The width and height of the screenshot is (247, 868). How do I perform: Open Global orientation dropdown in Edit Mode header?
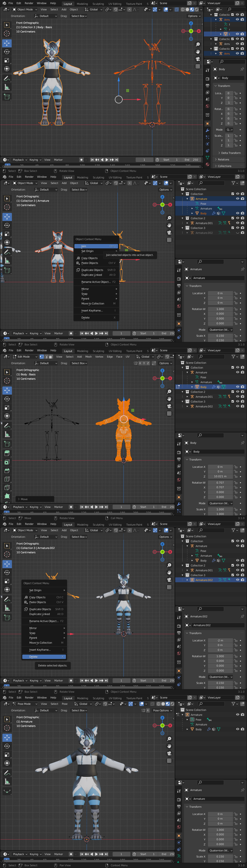[145, 356]
